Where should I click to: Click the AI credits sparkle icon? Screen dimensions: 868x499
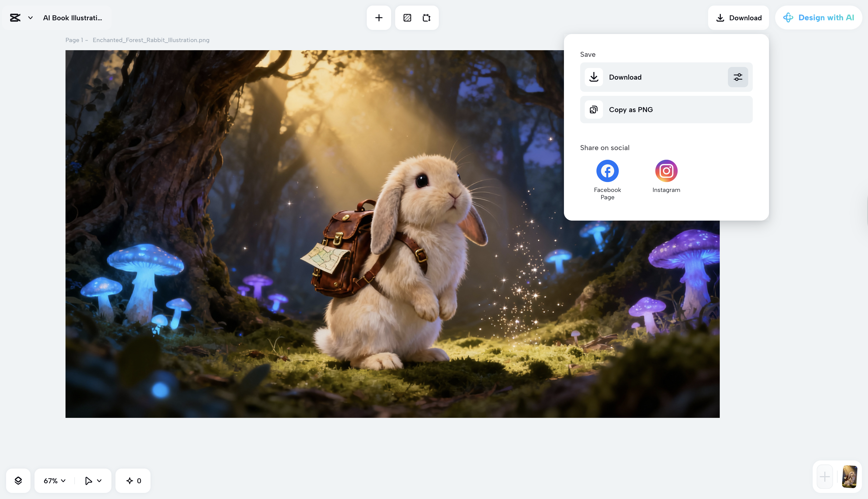click(130, 480)
